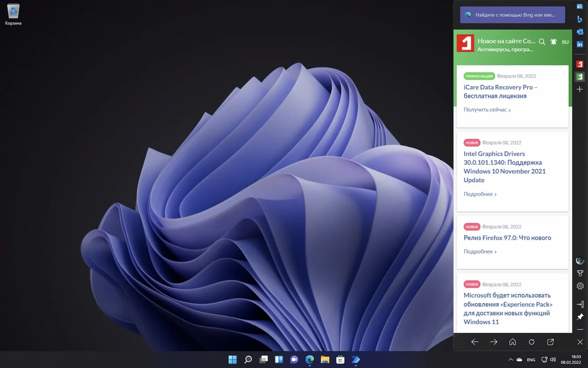Toggle the notification bell in site header
This screenshot has height=368, width=588.
coord(554,42)
